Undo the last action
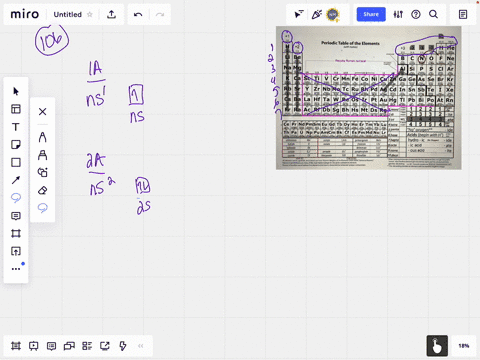The height and width of the screenshot is (360, 480). coord(138,14)
